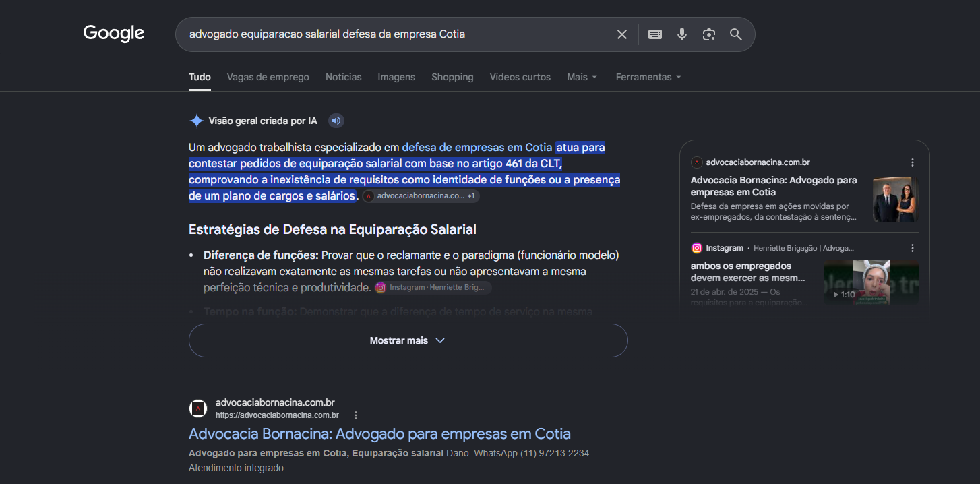Switch to the Vídeos curtos tab
980x484 pixels.
[520, 77]
